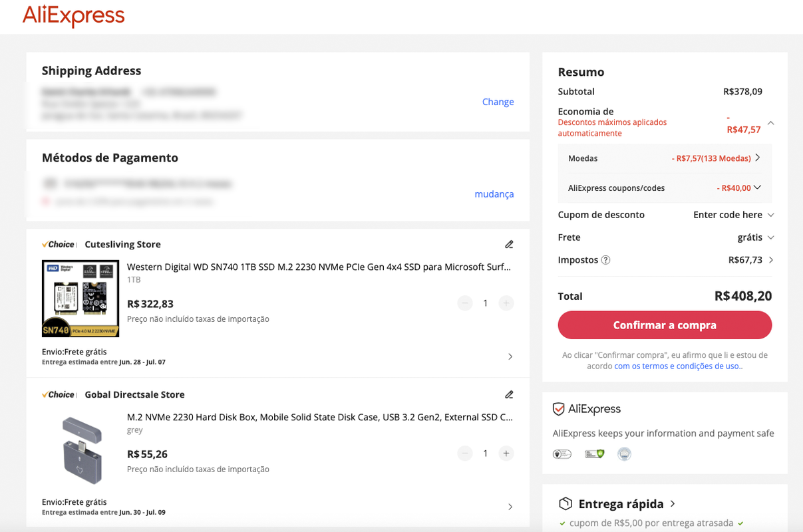This screenshot has height=532, width=803.
Task: Increase quantity of M.2 NVMe disk box
Action: pos(506,454)
